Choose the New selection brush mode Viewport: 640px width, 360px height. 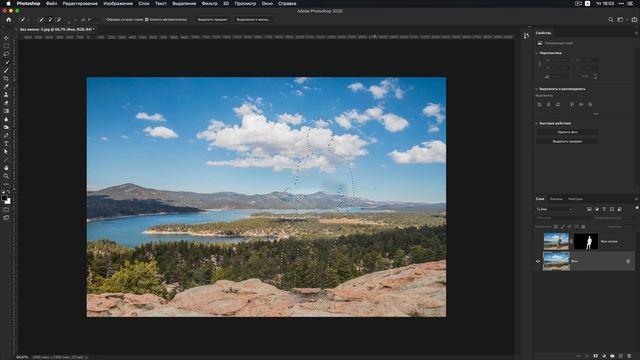click(41, 20)
